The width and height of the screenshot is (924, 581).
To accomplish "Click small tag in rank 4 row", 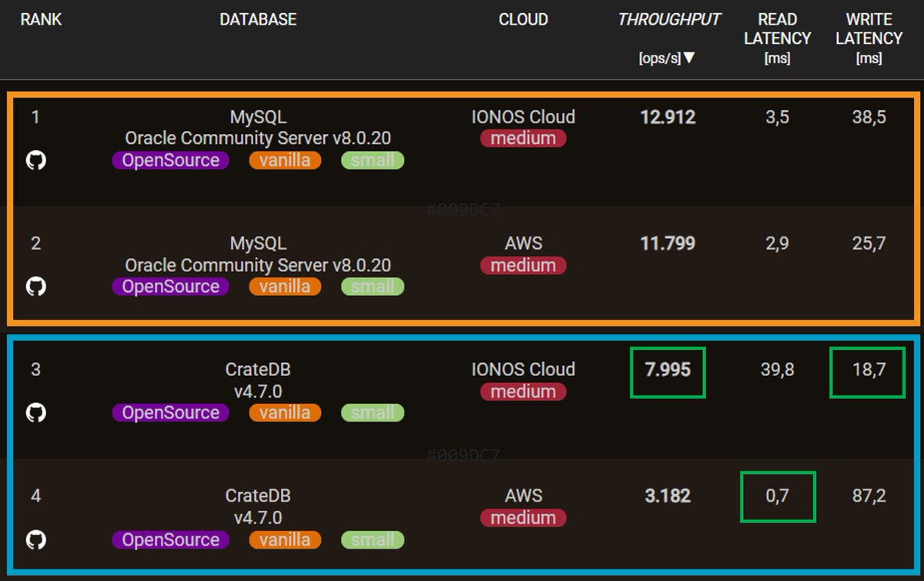I will coord(373,539).
